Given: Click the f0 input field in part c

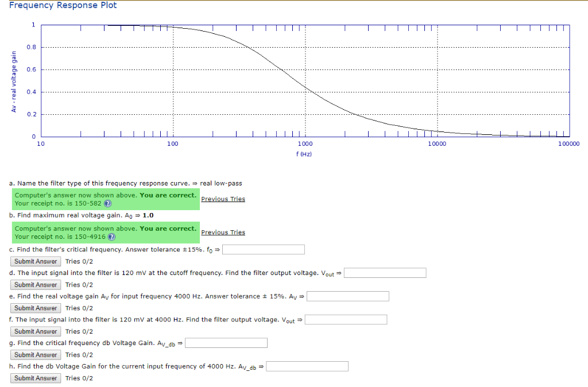Looking at the screenshot, I should [x=263, y=249].
